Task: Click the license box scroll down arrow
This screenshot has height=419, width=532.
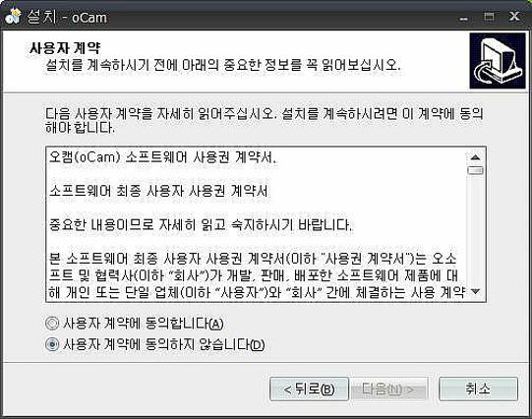Action: click(475, 291)
